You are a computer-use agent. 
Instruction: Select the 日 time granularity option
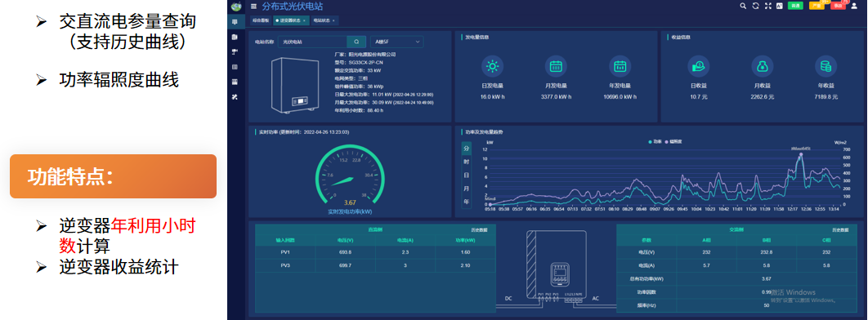tap(466, 176)
